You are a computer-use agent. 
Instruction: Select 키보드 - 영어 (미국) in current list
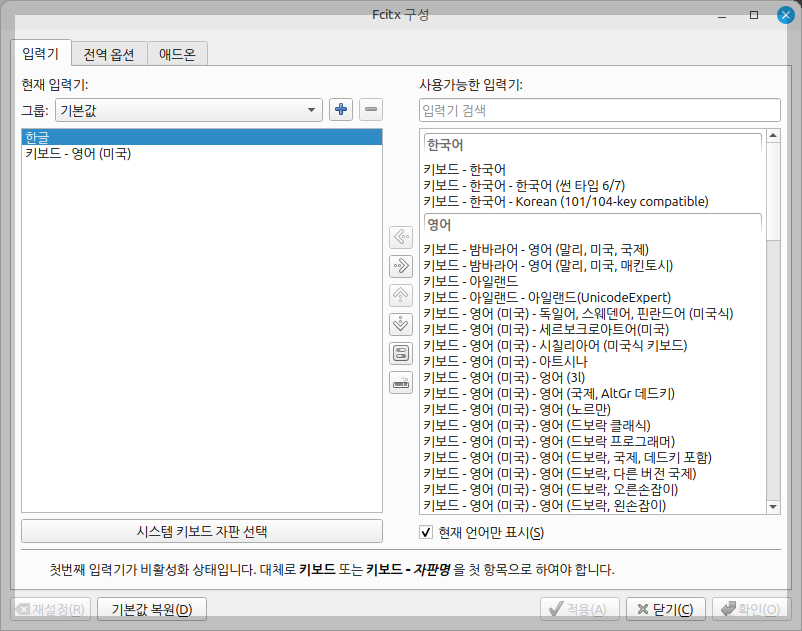coord(202,153)
